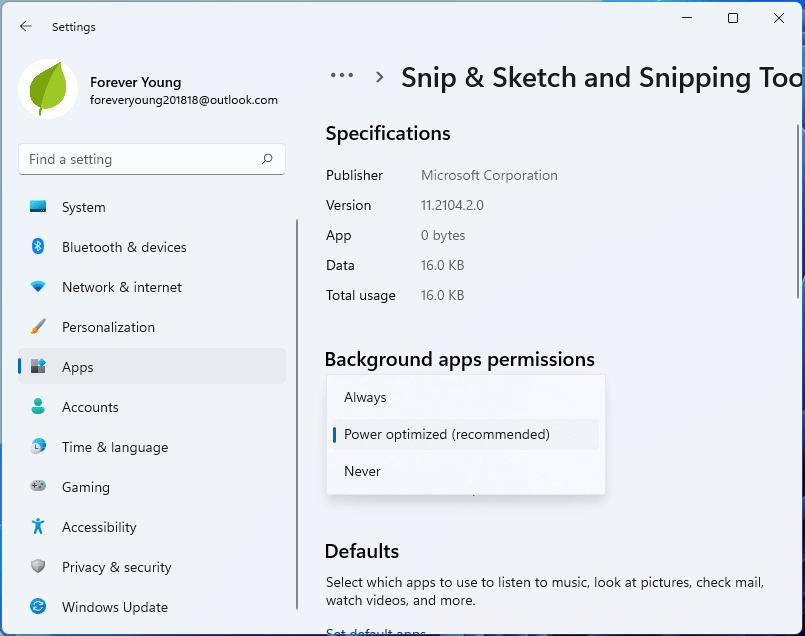Open Bluetooth & devices settings

[152, 247]
